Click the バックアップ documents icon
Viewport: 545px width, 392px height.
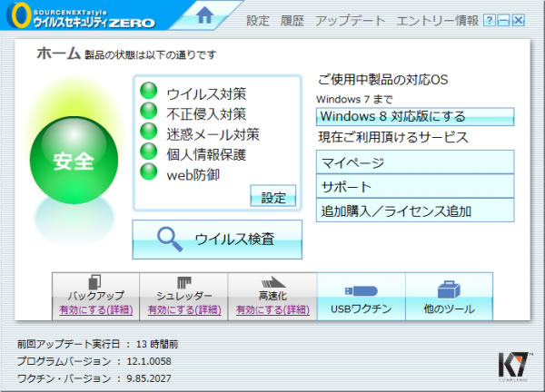coord(94,281)
